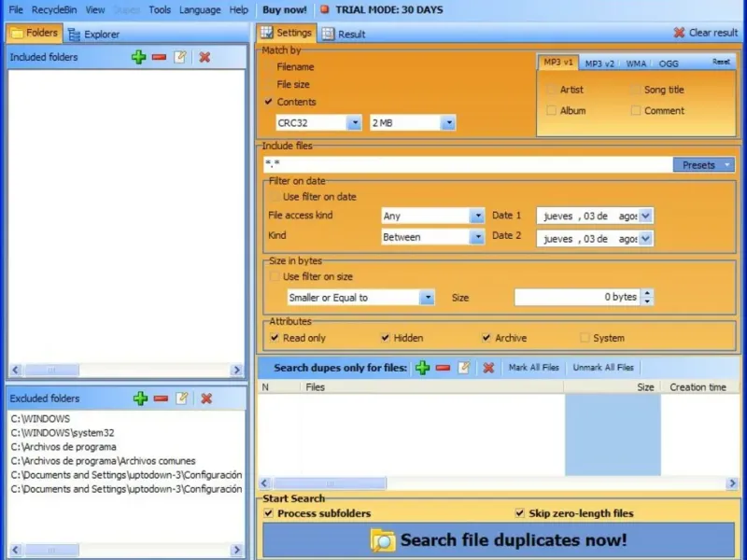The height and width of the screenshot is (560, 747).
Task: Edit the selected Excluded folder entry
Action: point(181,399)
